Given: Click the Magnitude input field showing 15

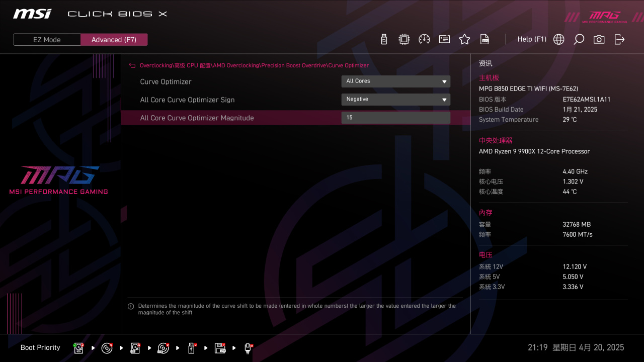Looking at the screenshot, I should (x=396, y=118).
